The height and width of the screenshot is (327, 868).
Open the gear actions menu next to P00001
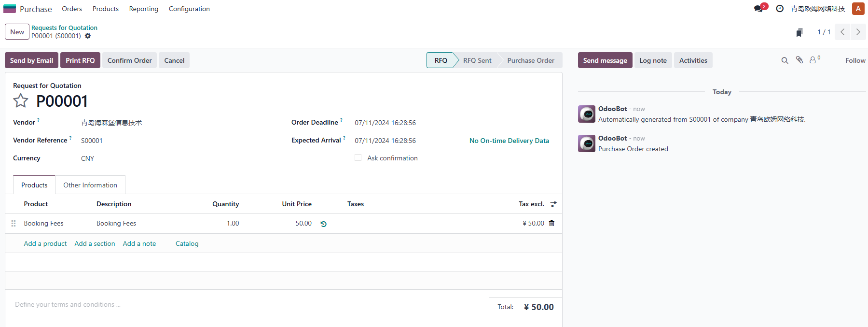tap(88, 36)
